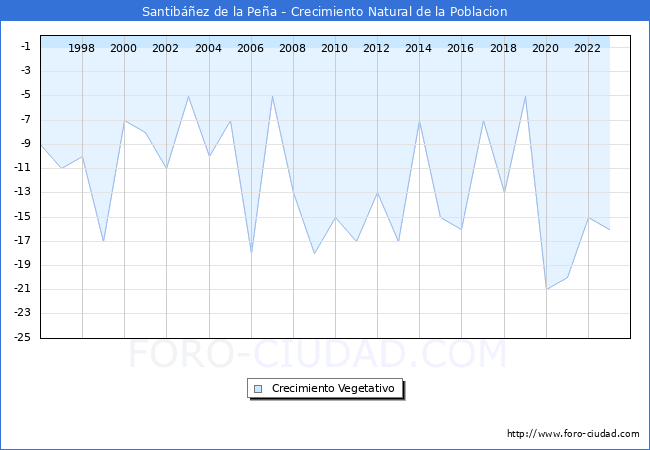Click the 1998 year label
Image resolution: width=650 pixels, height=450 pixels.
(x=81, y=48)
